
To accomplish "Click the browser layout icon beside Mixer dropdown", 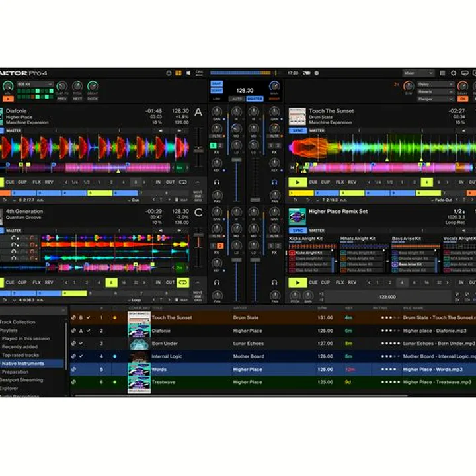I will click(x=442, y=73).
